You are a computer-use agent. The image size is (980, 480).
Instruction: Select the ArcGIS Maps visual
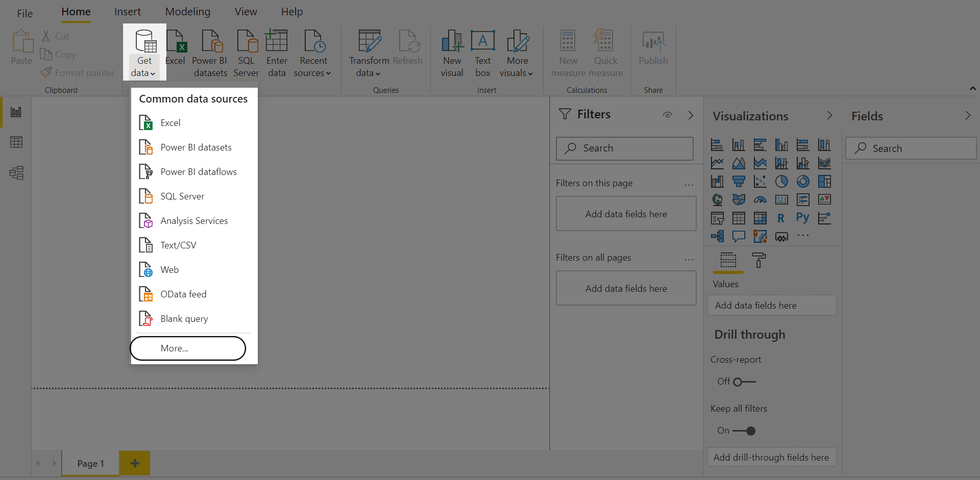pos(760,236)
